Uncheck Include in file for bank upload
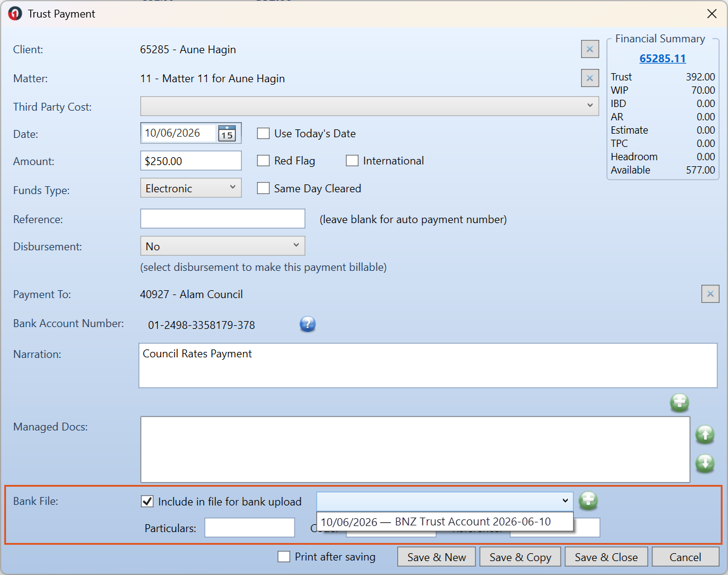This screenshot has width=728, height=575. [147, 501]
